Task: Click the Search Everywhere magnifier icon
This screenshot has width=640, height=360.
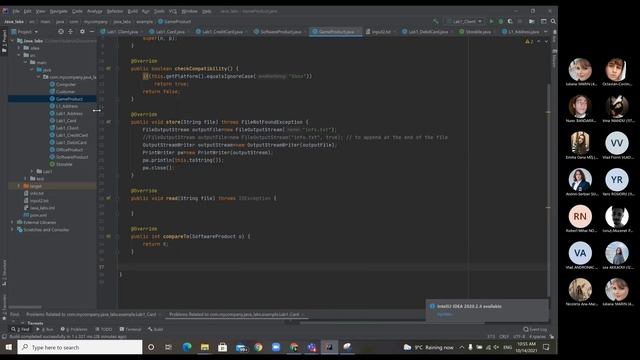Action: [553, 21]
